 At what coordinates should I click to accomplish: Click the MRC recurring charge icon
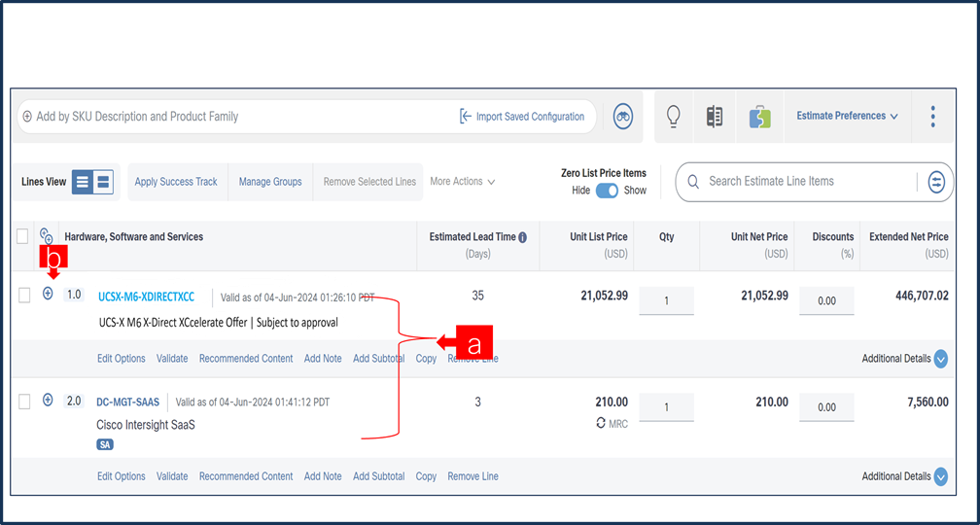(601, 423)
